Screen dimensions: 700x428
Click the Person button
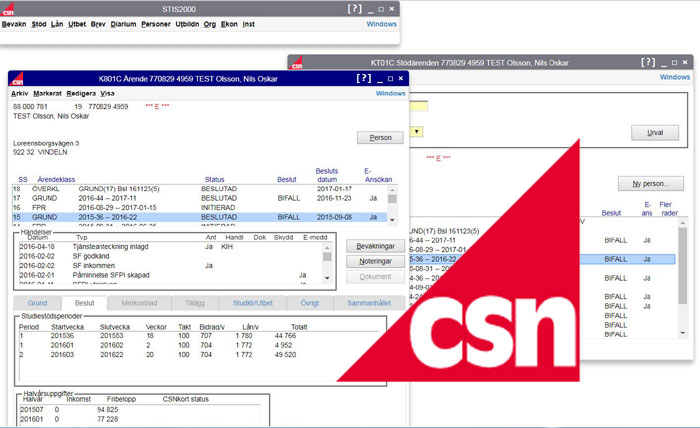tap(380, 137)
